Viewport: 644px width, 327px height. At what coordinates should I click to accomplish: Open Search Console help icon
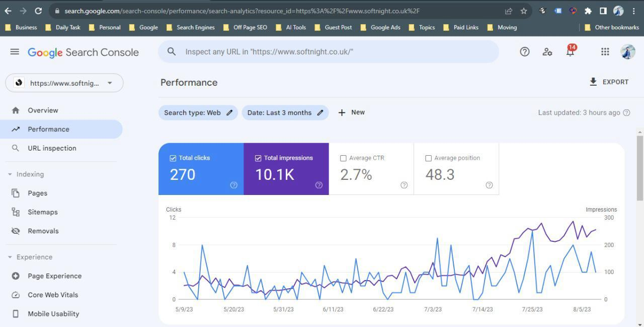pyautogui.click(x=525, y=52)
